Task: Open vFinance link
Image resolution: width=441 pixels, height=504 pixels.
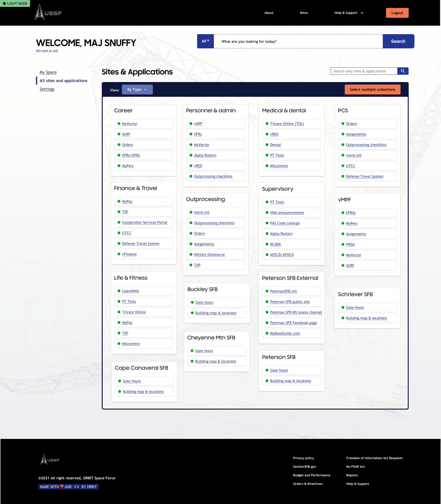Action: pos(129,254)
